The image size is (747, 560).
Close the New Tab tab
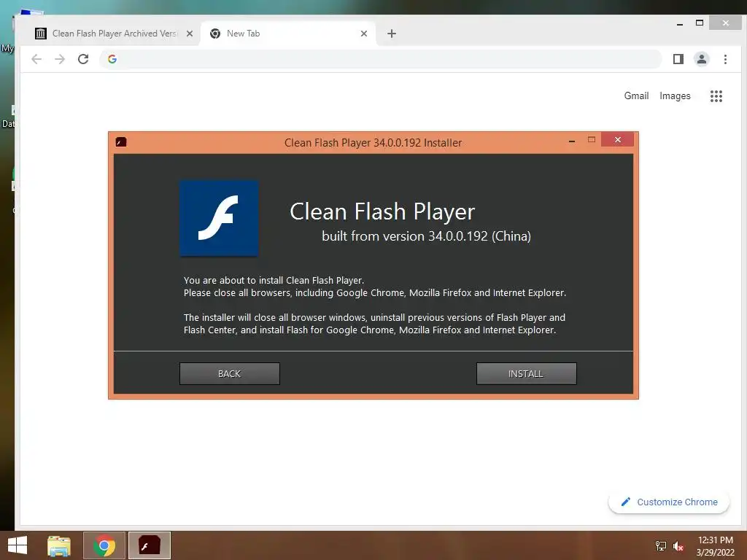click(x=364, y=34)
